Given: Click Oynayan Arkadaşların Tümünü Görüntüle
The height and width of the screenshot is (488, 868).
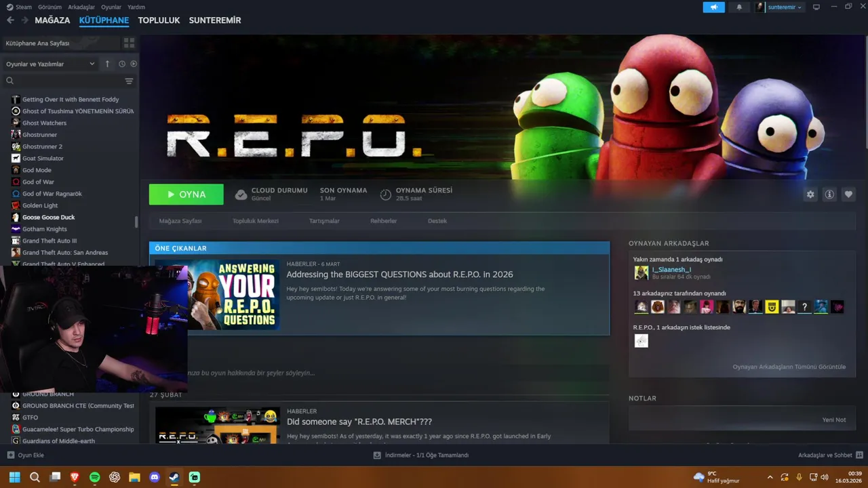Looking at the screenshot, I should pos(789,367).
